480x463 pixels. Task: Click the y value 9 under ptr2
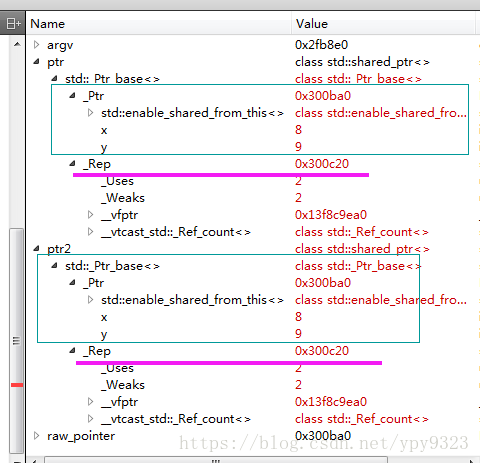[298, 334]
